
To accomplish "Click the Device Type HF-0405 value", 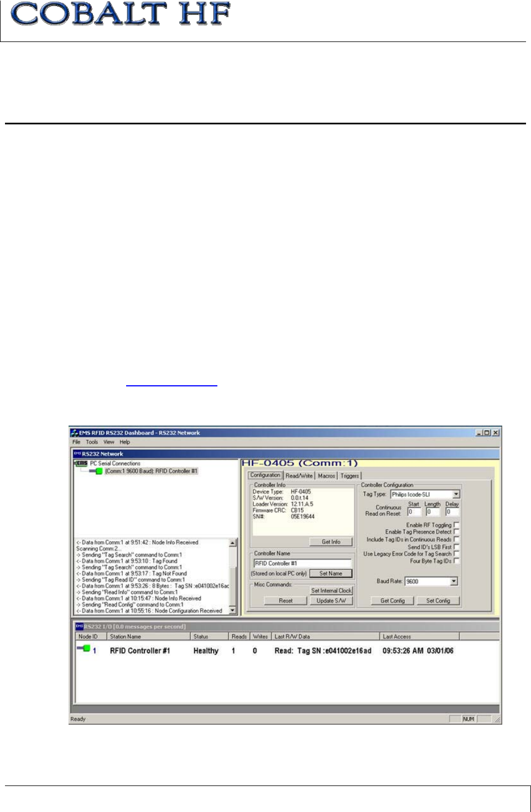I will pyautogui.click(x=301, y=491).
